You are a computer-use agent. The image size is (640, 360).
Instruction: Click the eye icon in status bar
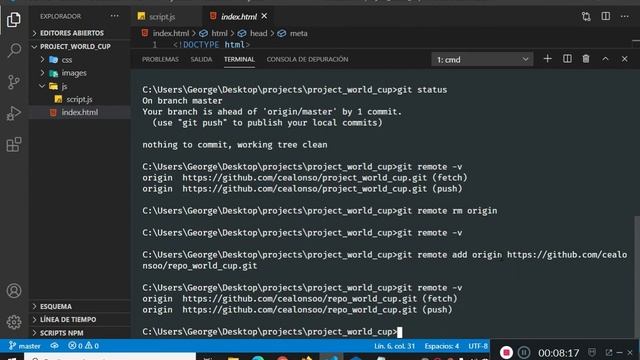point(54,346)
